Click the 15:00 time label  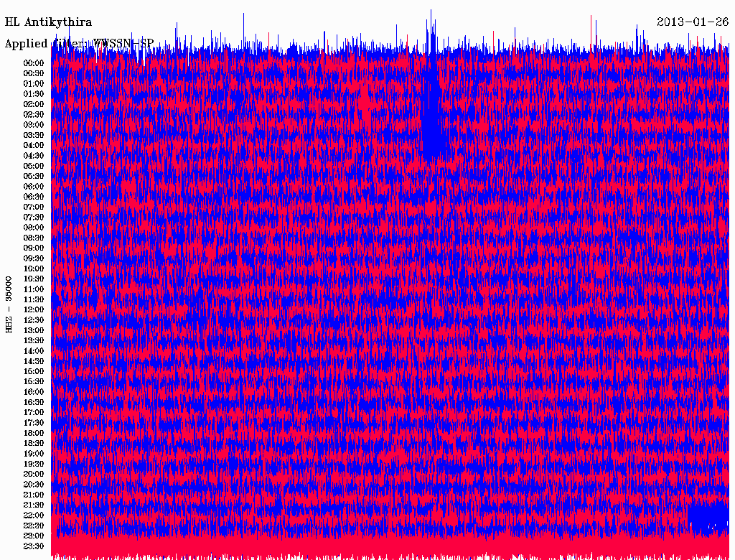(x=34, y=371)
